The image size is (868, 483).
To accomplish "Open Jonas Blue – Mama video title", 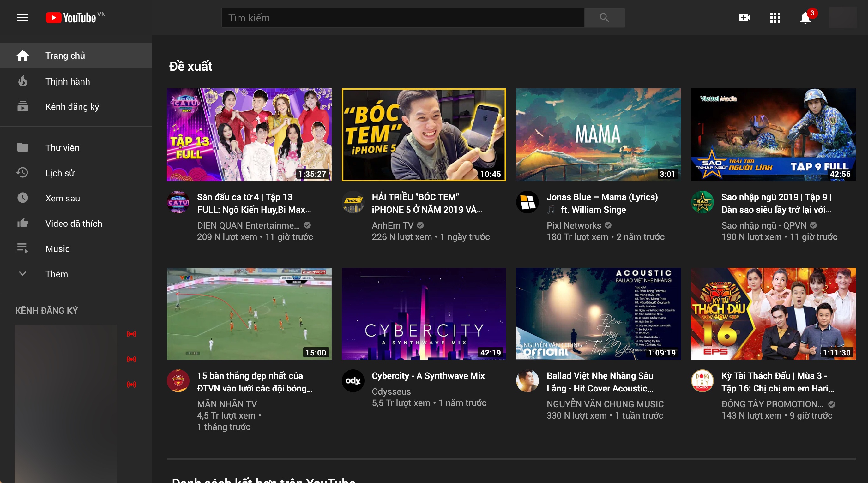I will tap(602, 197).
